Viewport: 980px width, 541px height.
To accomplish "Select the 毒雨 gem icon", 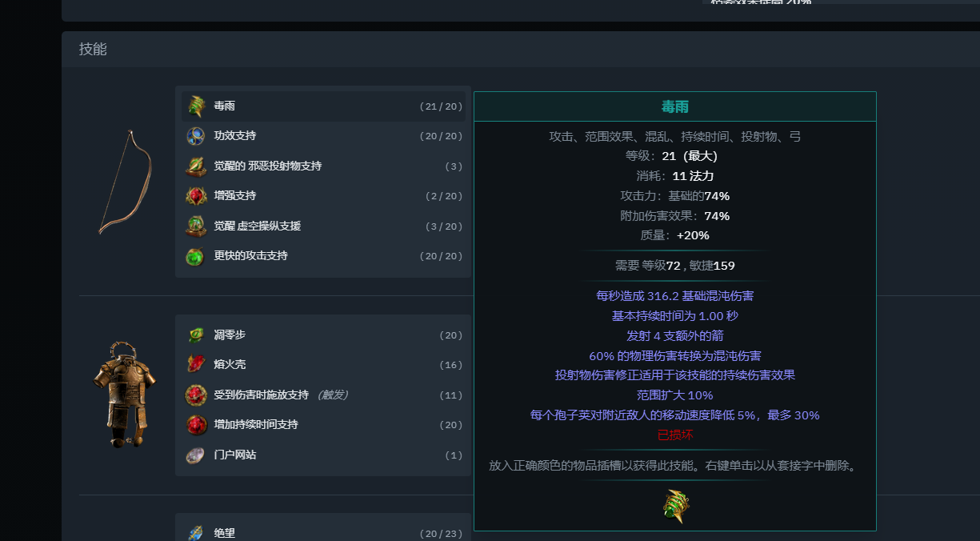I will (194, 106).
